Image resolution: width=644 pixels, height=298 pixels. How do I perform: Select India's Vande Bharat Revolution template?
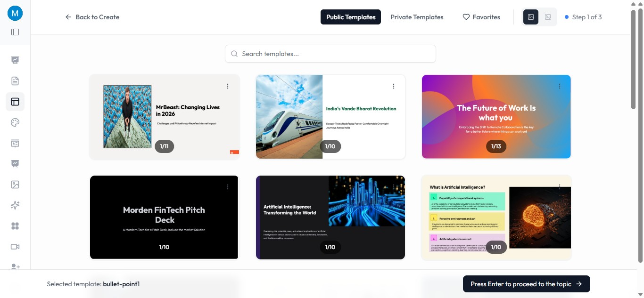click(x=330, y=117)
